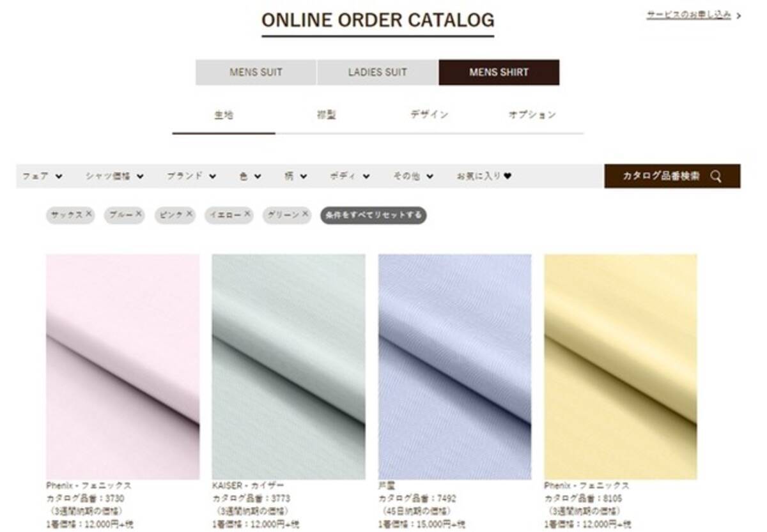767x532 pixels.
Task: Switch to the MENS SUIT tab
Action: click(x=256, y=72)
